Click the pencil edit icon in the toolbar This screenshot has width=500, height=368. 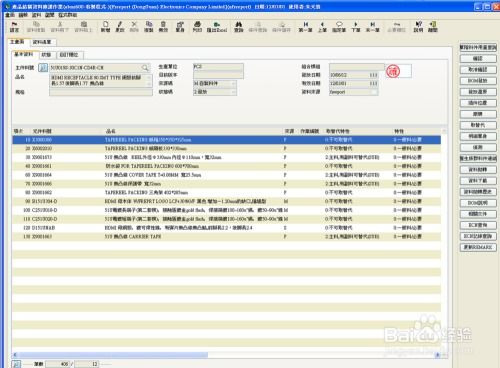pos(120,27)
